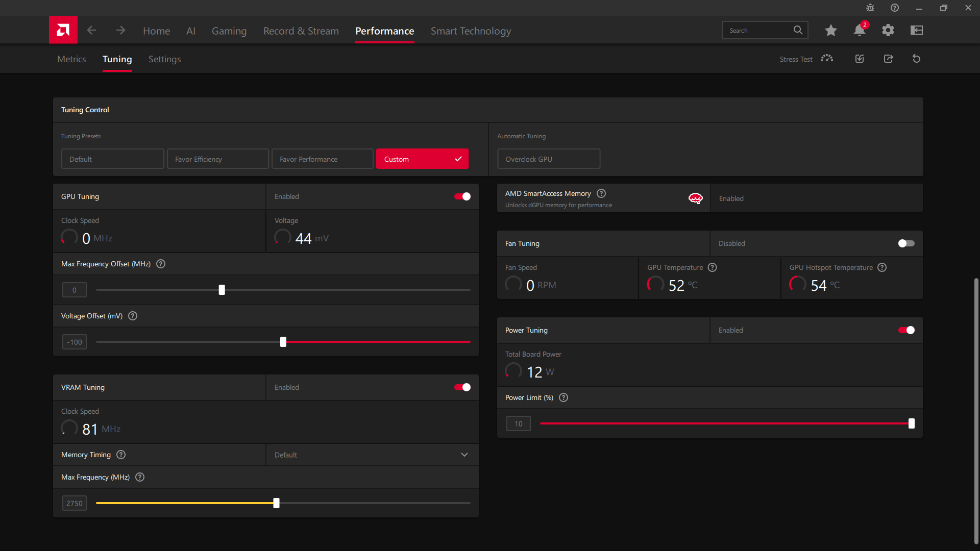
Task: Click the Power Limit value box
Action: click(x=519, y=423)
